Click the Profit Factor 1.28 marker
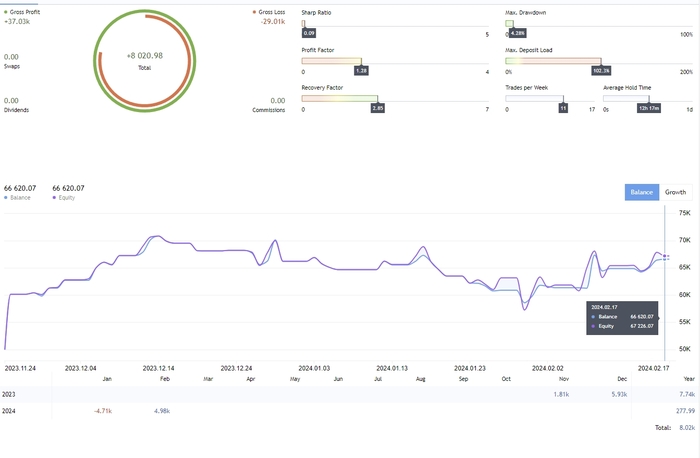 tap(361, 71)
